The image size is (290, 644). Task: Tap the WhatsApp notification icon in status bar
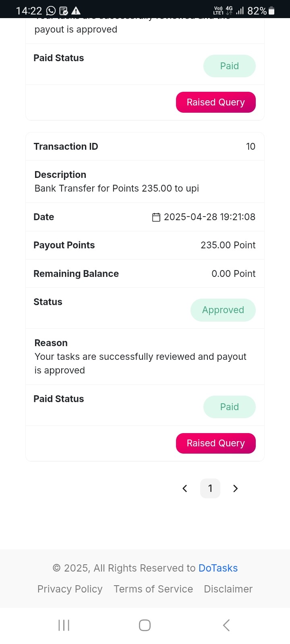pyautogui.click(x=51, y=11)
